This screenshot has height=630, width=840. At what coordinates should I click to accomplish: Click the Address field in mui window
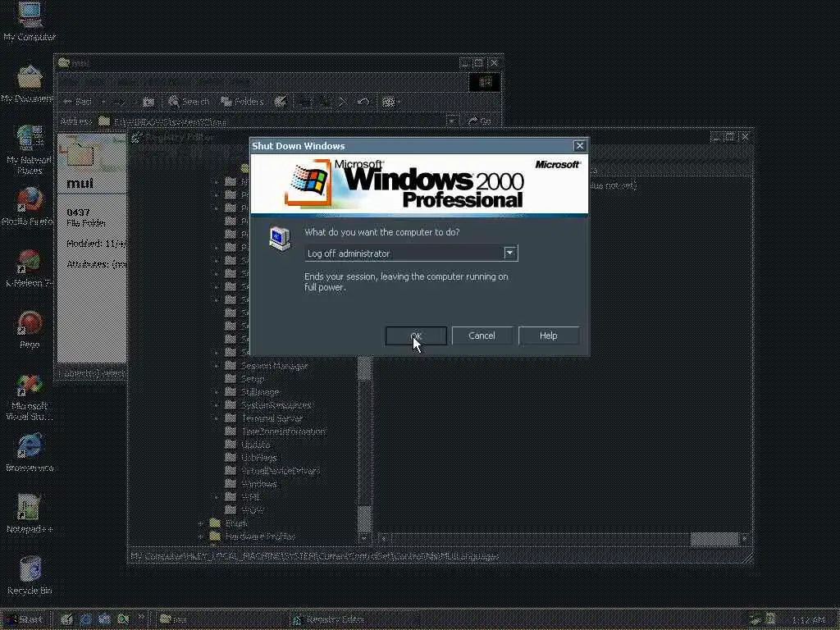click(x=272, y=121)
